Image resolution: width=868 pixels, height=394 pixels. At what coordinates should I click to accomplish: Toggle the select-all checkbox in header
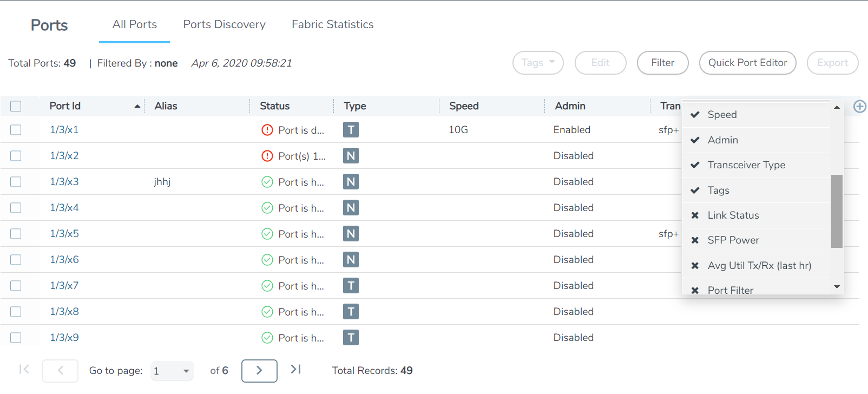pos(16,107)
